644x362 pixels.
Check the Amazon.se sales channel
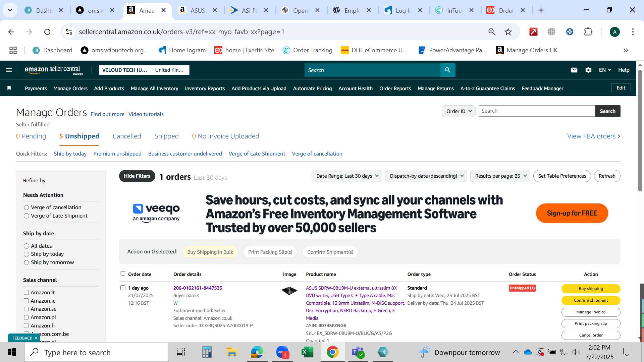click(x=26, y=309)
